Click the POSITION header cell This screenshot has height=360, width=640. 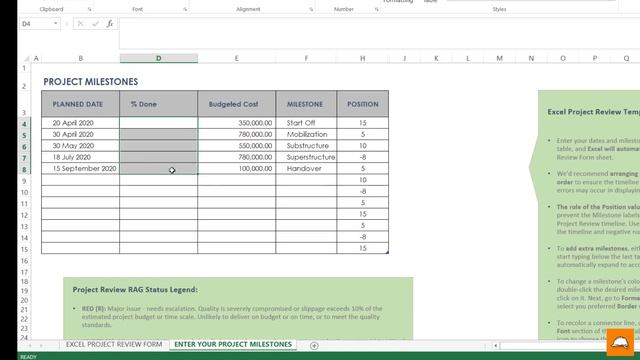click(362, 104)
